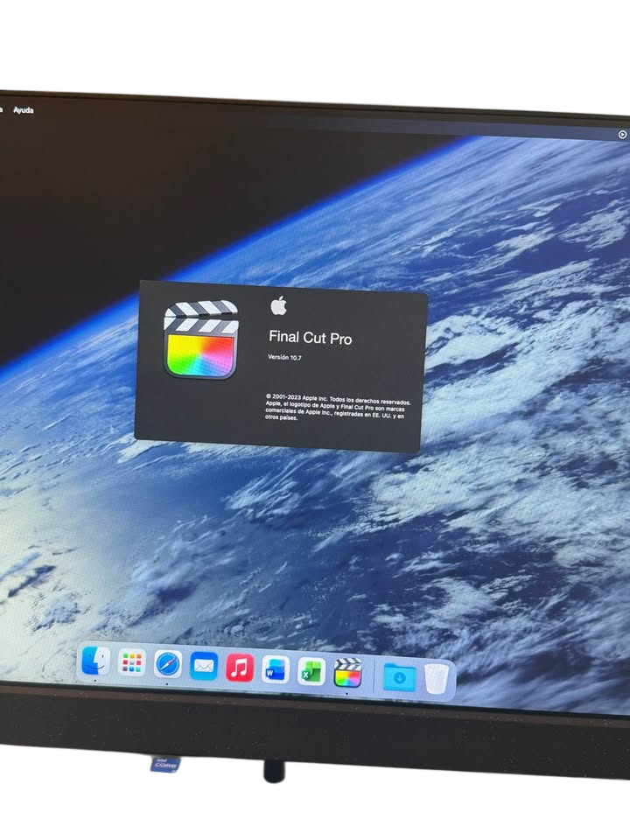Click the menu bar status icon at right
Image resolution: width=630 pixels, height=840 pixels.
click(x=622, y=135)
